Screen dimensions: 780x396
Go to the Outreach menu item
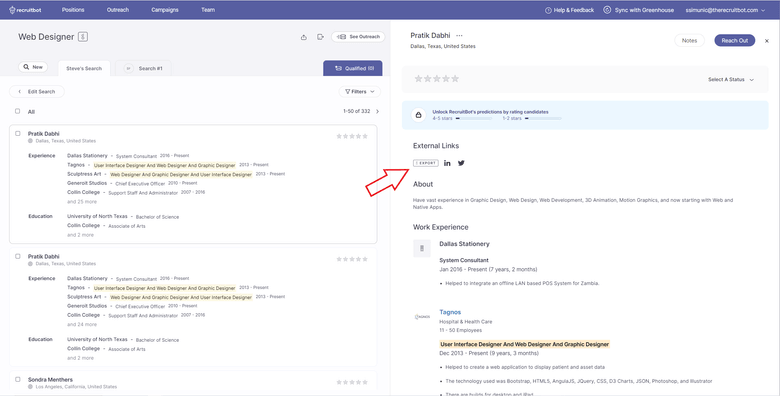118,10
